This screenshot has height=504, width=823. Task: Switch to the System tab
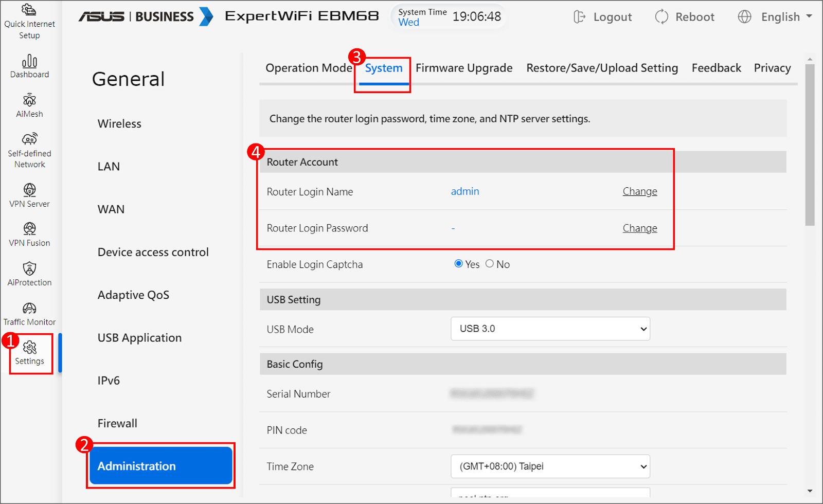tap(384, 68)
